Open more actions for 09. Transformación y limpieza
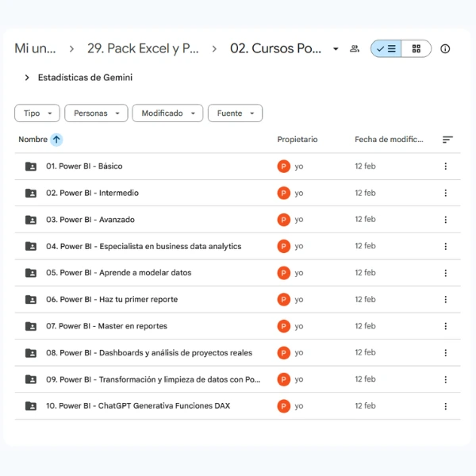Screen dimensions: 476x476 (x=445, y=379)
